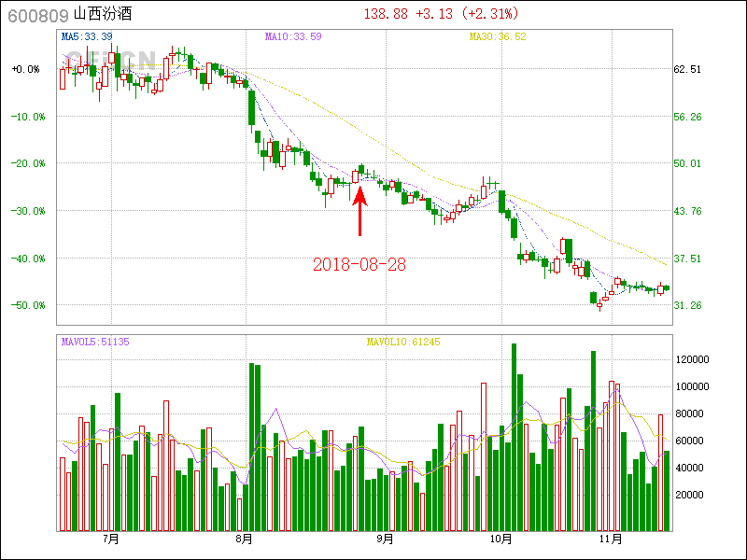Click the MA5:33.39 indicator label
The height and width of the screenshot is (560, 747).
coord(87,36)
